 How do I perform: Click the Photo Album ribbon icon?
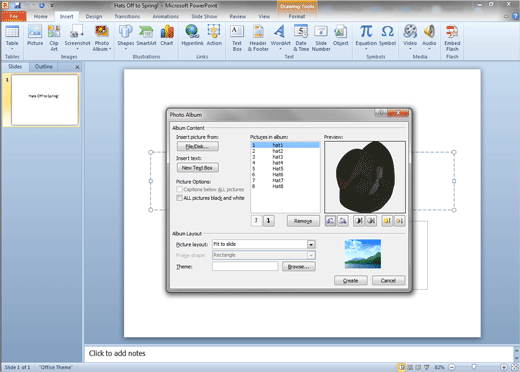[x=102, y=32]
